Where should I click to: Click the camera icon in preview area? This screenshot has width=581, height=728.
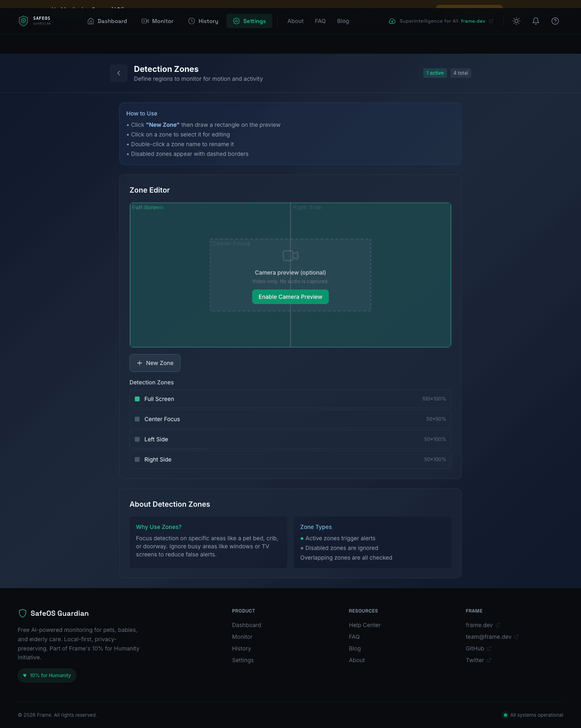point(290,256)
